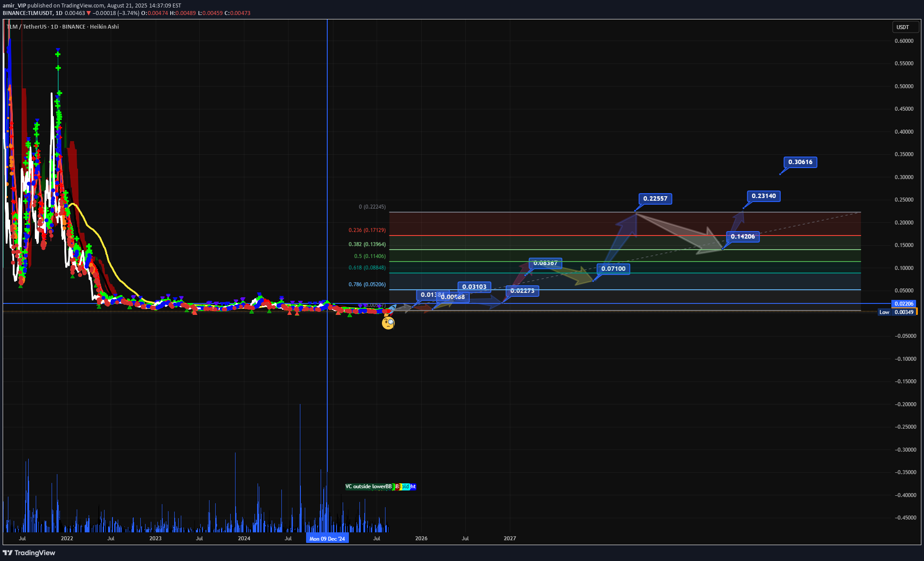Click the monocle face emoji on chart

point(388,323)
